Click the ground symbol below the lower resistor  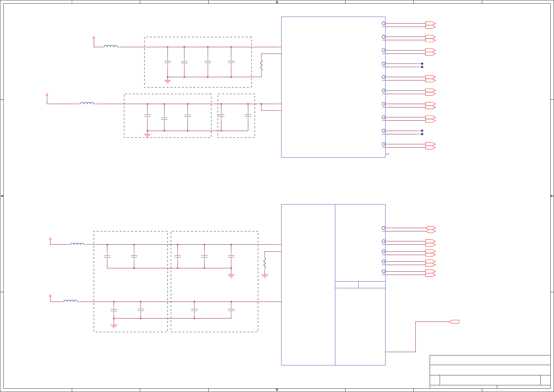click(265, 276)
